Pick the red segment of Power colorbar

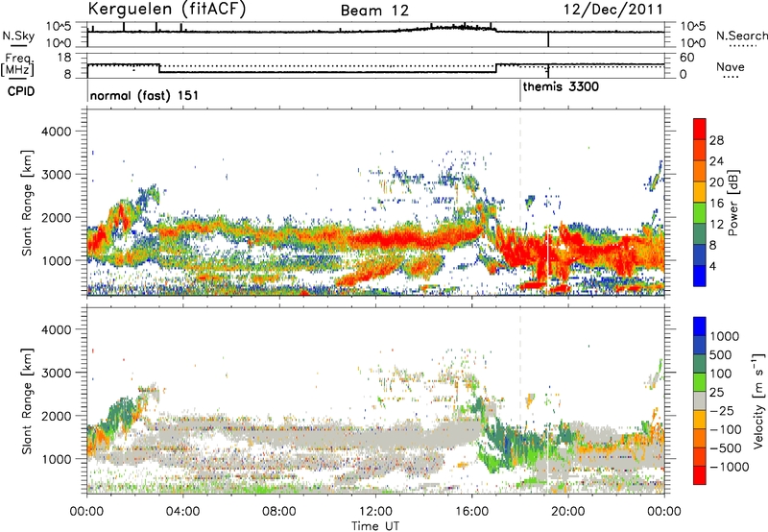point(700,129)
